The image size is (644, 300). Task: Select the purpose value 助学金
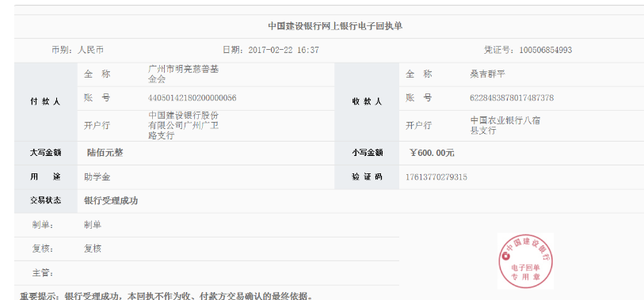[97, 177]
